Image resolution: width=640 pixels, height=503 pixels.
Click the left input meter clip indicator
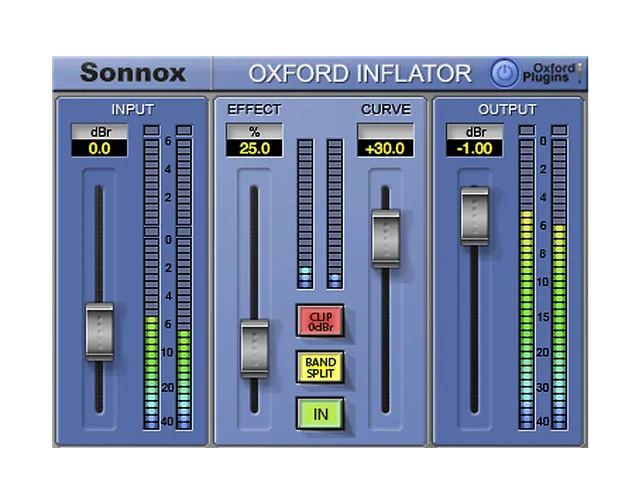coord(151,130)
